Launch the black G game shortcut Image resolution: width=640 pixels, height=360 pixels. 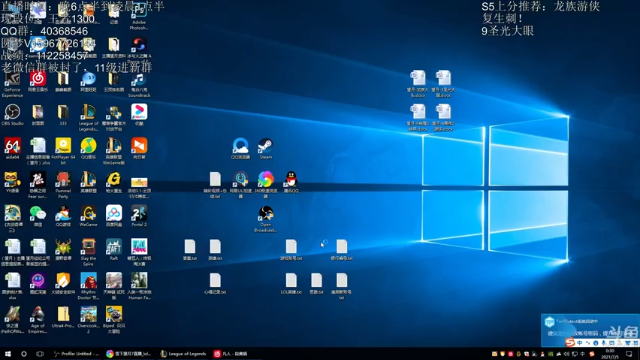pos(113,182)
